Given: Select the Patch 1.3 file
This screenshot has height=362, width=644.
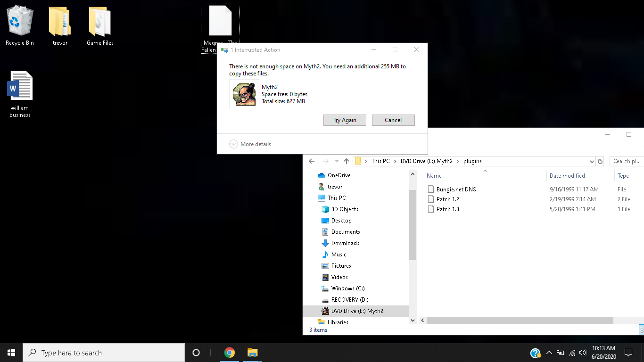Looking at the screenshot, I should coord(443,209).
